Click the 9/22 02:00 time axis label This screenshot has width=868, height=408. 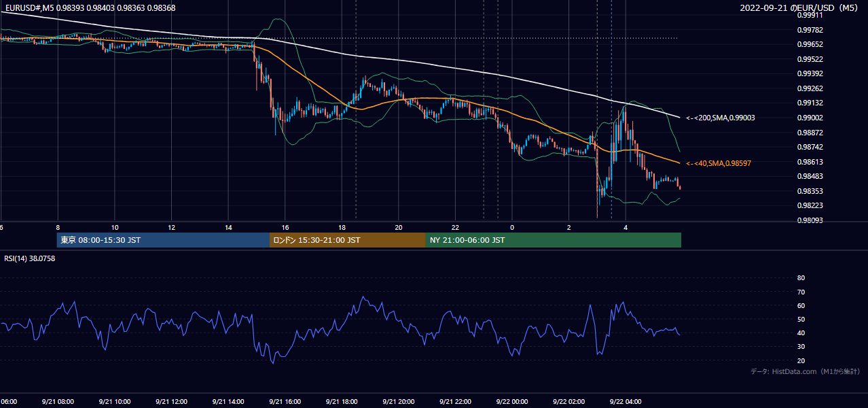568,402
